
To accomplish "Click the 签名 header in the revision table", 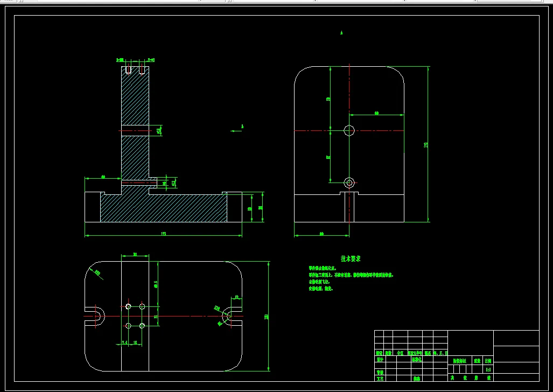I will coord(428,353).
